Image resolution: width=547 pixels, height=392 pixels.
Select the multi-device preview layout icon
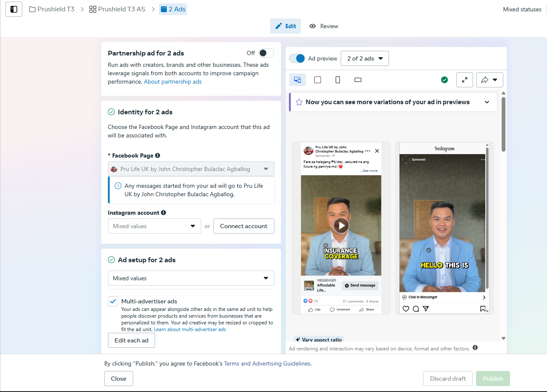click(297, 80)
